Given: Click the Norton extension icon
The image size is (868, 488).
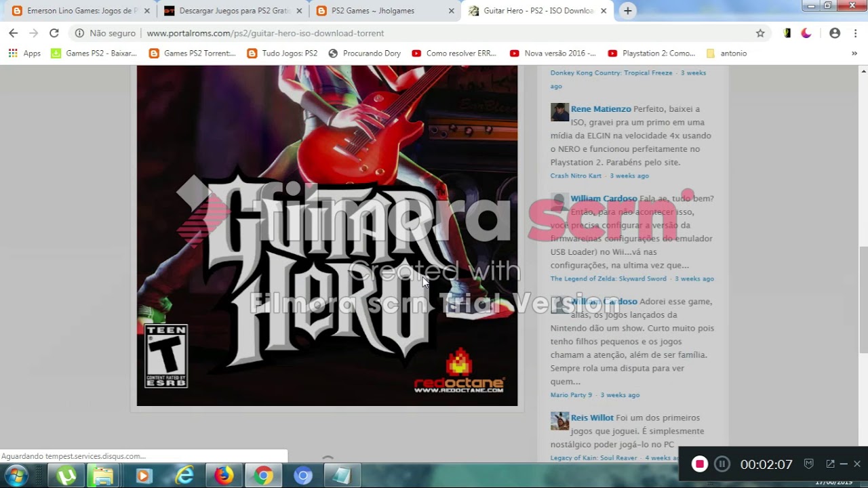Looking at the screenshot, I should point(787,33).
